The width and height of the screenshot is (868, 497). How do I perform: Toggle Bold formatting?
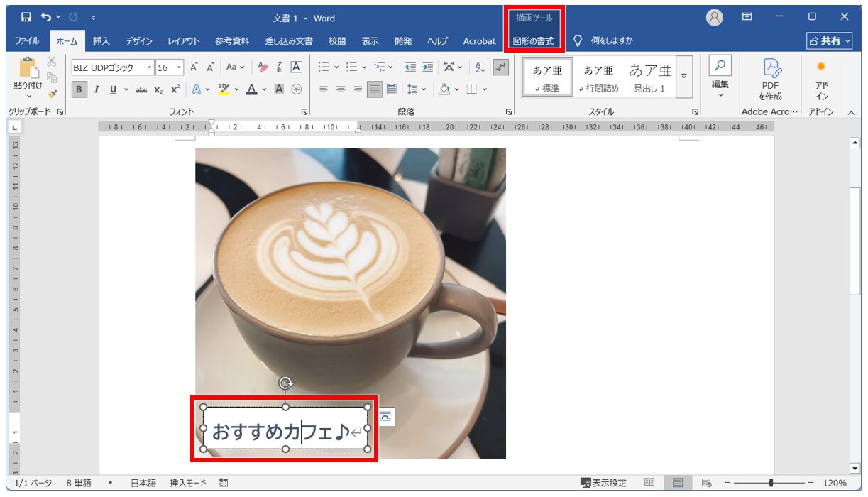click(79, 89)
